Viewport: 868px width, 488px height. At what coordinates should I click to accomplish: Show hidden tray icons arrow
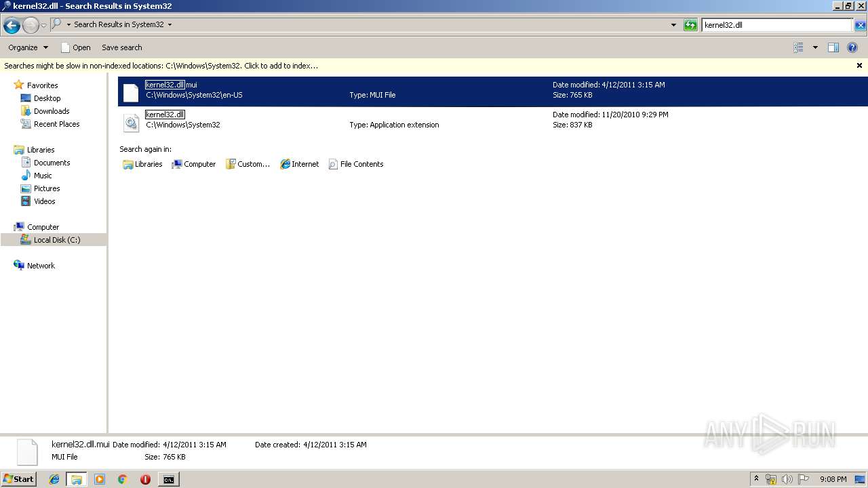pyautogui.click(x=757, y=479)
